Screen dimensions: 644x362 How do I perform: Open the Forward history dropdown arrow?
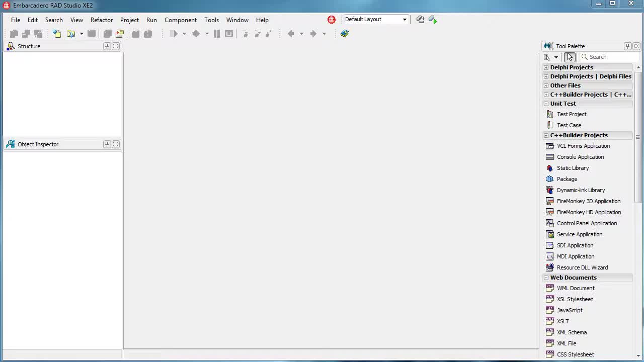tap(324, 34)
